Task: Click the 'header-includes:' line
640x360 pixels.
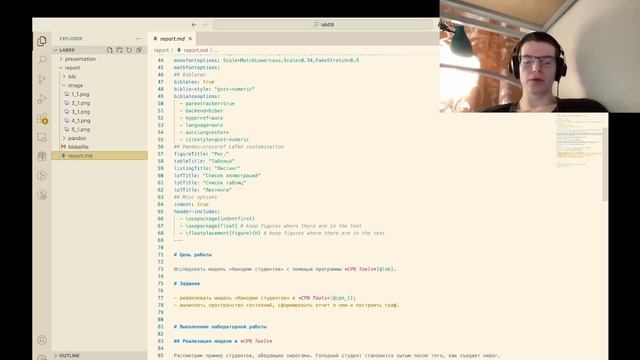Action: (x=197, y=211)
